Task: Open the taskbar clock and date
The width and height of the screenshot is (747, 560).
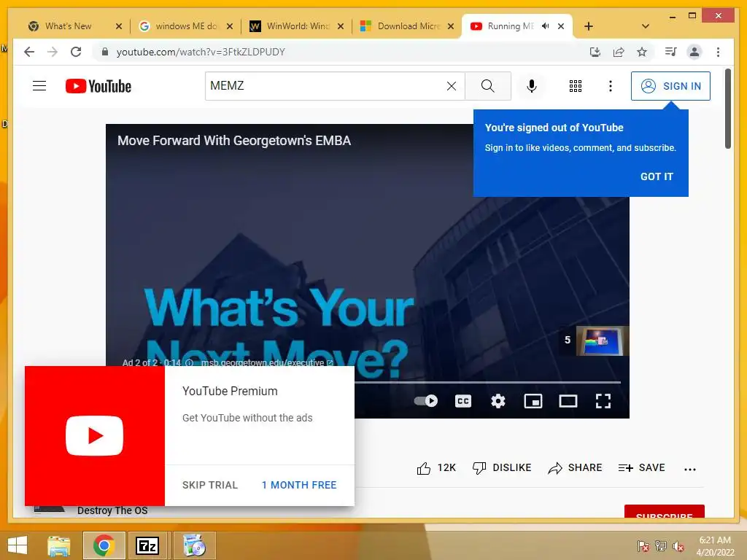Action: 715,545
